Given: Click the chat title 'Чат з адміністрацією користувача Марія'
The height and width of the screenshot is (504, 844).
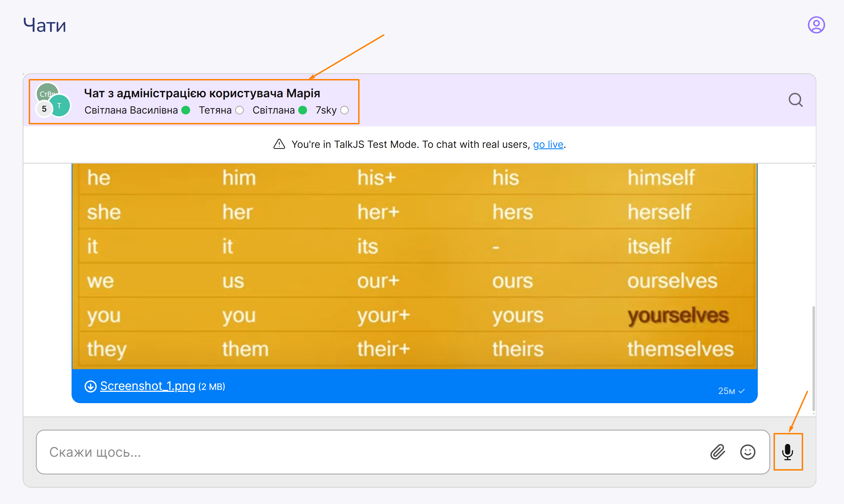Looking at the screenshot, I should tap(202, 93).
